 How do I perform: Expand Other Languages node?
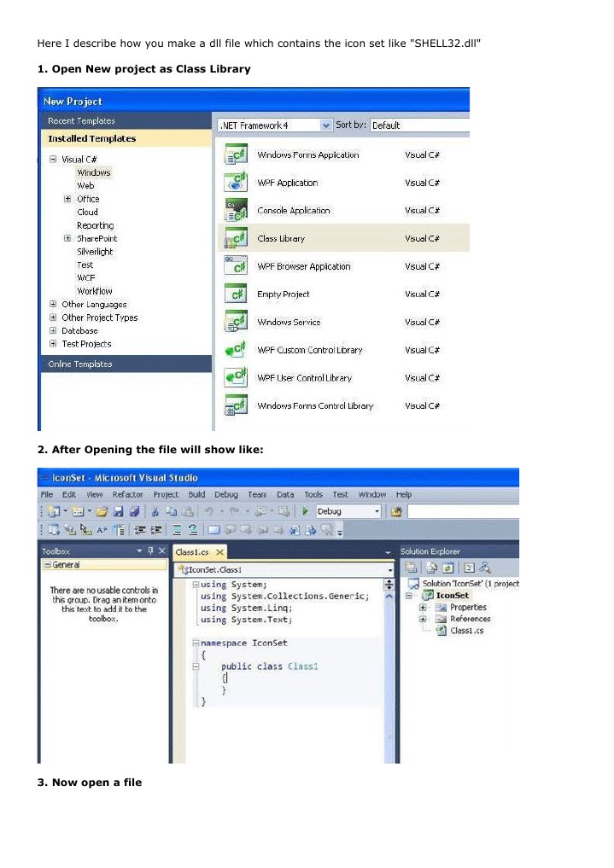pyautogui.click(x=53, y=304)
